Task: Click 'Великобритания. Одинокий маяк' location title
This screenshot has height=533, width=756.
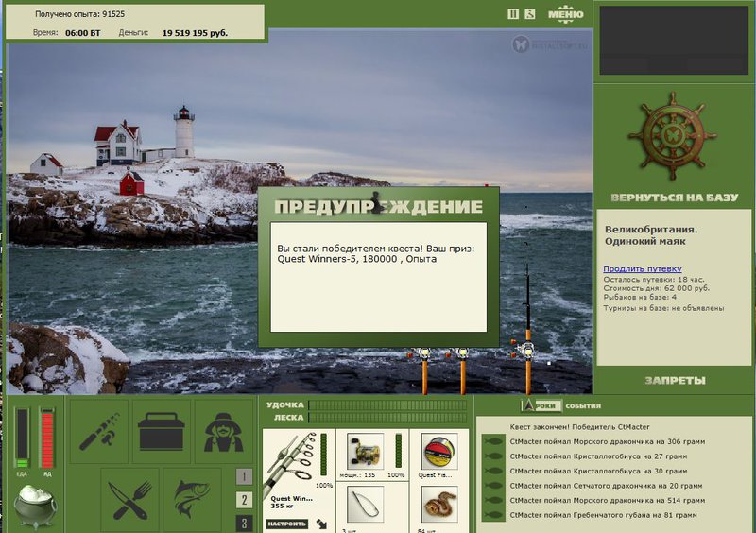Action: [x=651, y=235]
